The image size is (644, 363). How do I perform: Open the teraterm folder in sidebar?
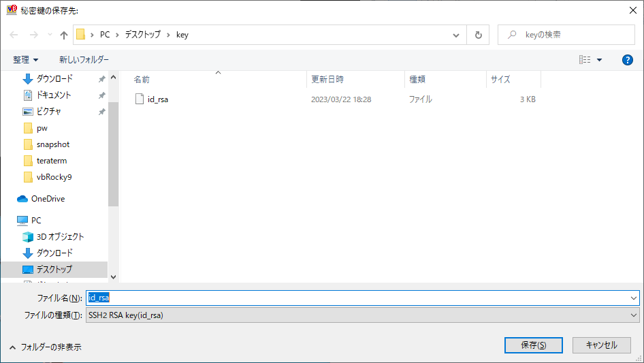(x=51, y=161)
